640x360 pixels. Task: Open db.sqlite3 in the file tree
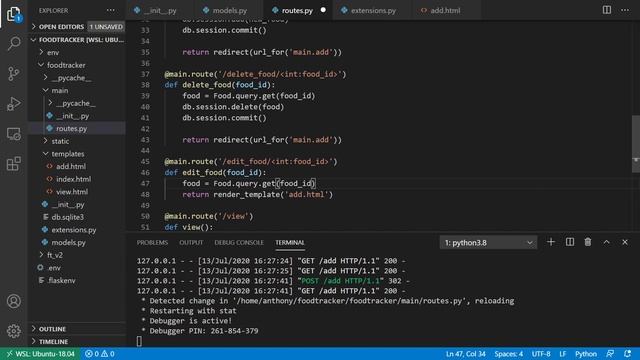pos(76,217)
